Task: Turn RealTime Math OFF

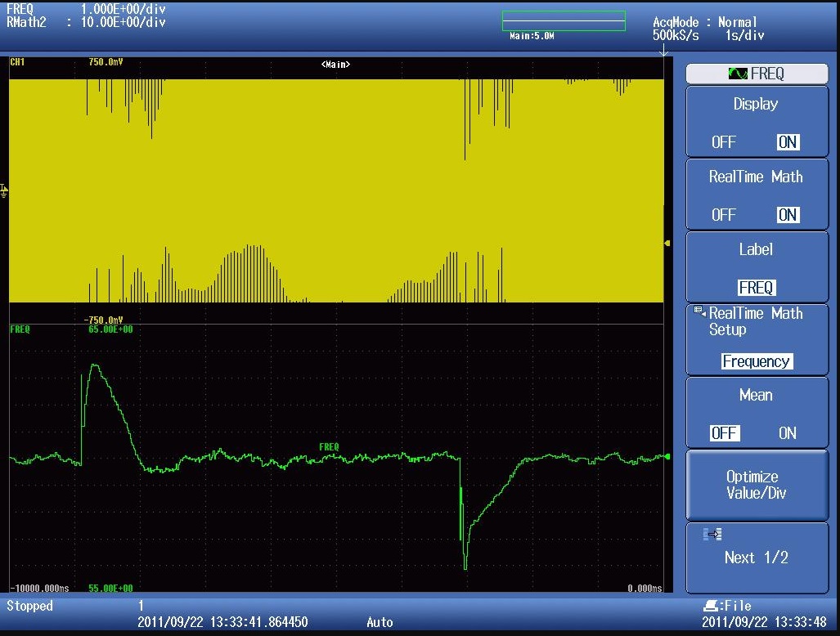Action: pyautogui.click(x=723, y=215)
